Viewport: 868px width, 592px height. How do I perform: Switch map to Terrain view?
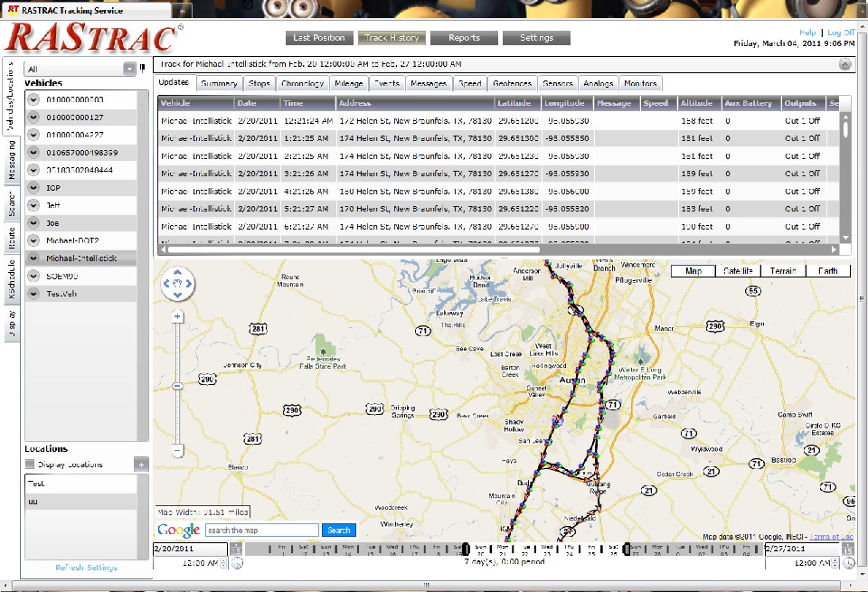[783, 271]
